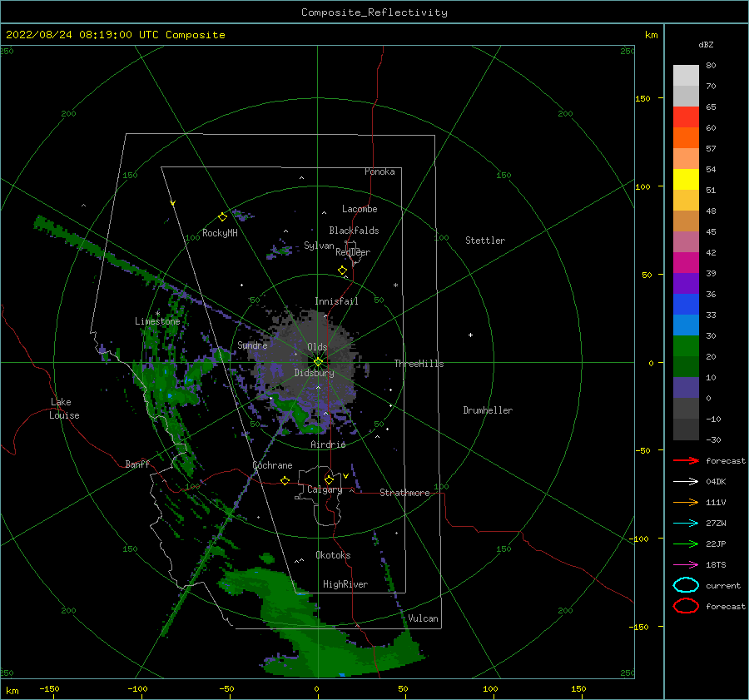Viewport: 749px width, 700px height.
Task: Click the Drumheller label
Action: (x=488, y=410)
